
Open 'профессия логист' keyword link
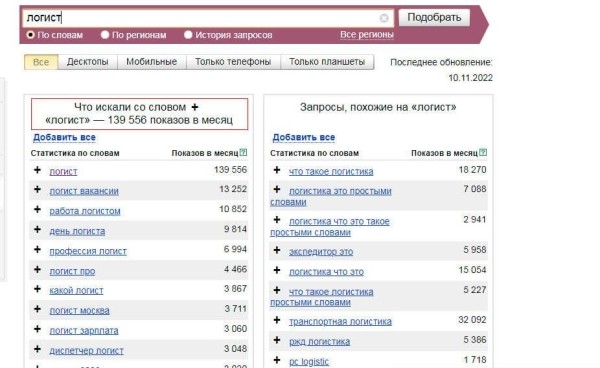pyautogui.click(x=88, y=251)
